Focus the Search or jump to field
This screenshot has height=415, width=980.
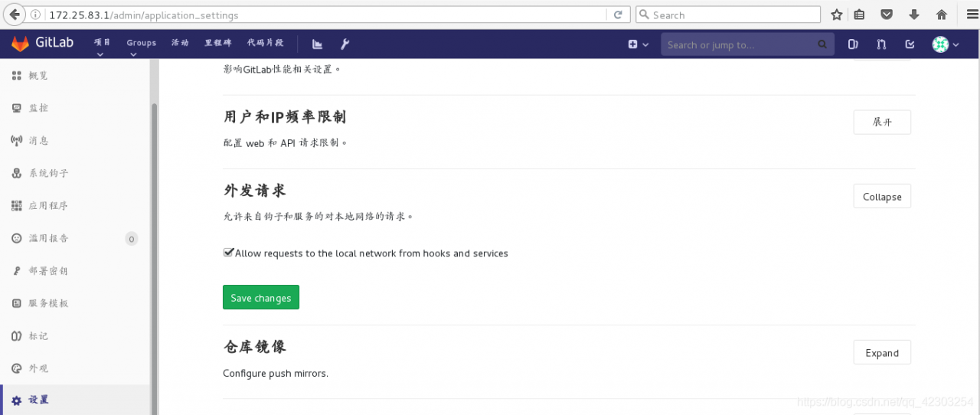coord(747,44)
